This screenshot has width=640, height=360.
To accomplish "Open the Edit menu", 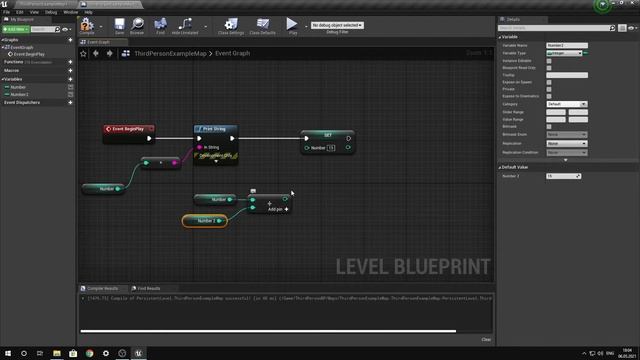I will [20, 12].
